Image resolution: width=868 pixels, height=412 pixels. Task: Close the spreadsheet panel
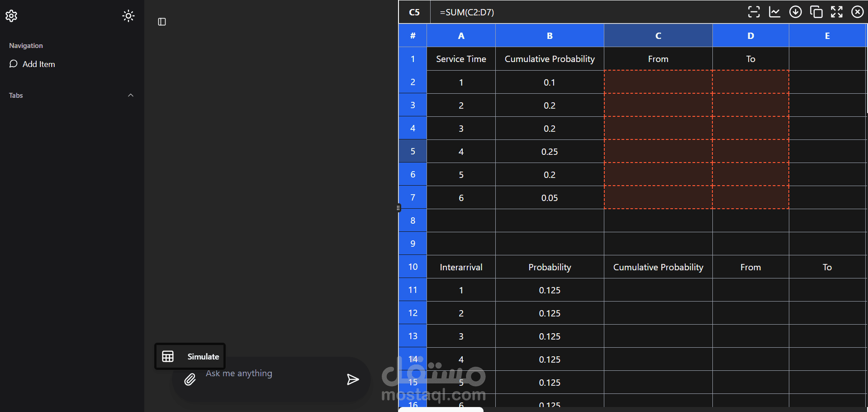[858, 12]
